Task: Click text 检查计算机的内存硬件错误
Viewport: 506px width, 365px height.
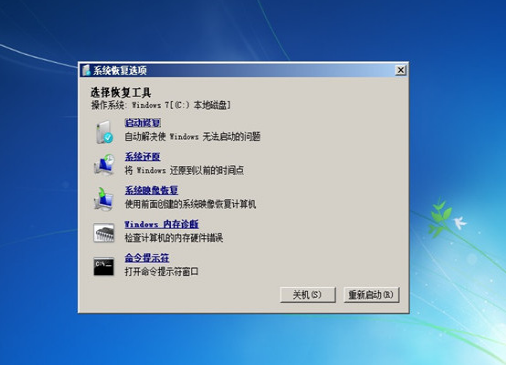Action: (x=174, y=238)
